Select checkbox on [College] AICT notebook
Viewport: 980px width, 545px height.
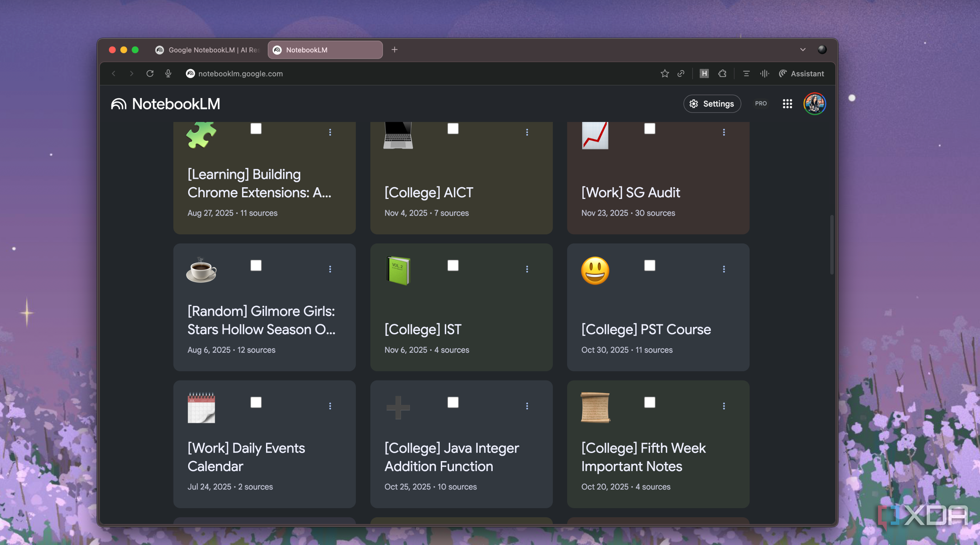453,129
